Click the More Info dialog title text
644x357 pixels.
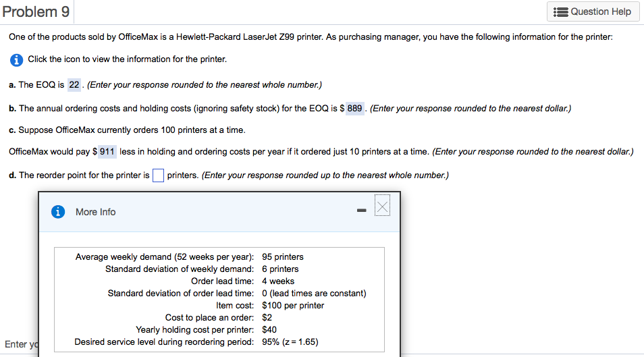point(96,212)
